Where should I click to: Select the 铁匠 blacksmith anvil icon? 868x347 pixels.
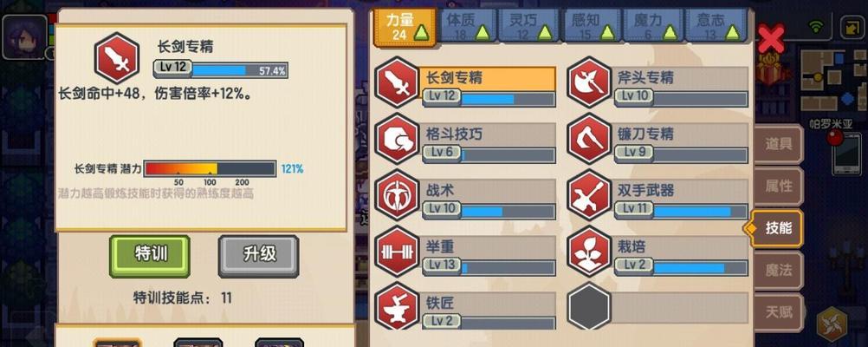(x=397, y=306)
